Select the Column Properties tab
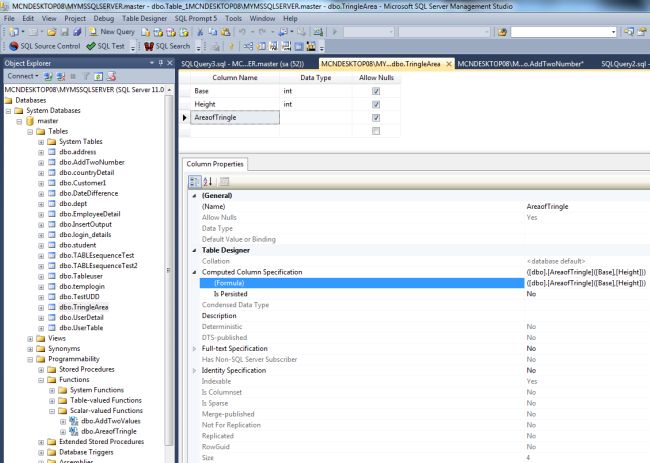 tap(215, 164)
